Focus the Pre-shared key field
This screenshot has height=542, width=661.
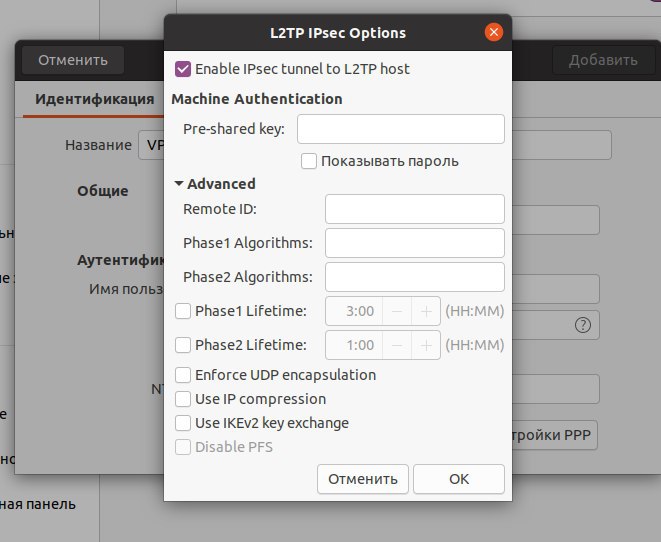(400, 129)
